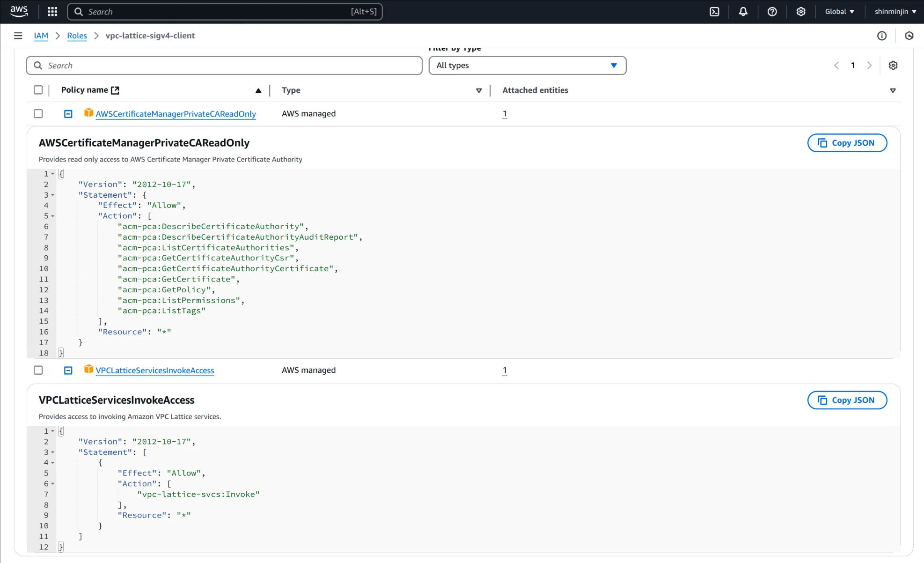Toggle the side navigation hamburger menu
Viewport: 924px width, 563px height.
pos(18,36)
